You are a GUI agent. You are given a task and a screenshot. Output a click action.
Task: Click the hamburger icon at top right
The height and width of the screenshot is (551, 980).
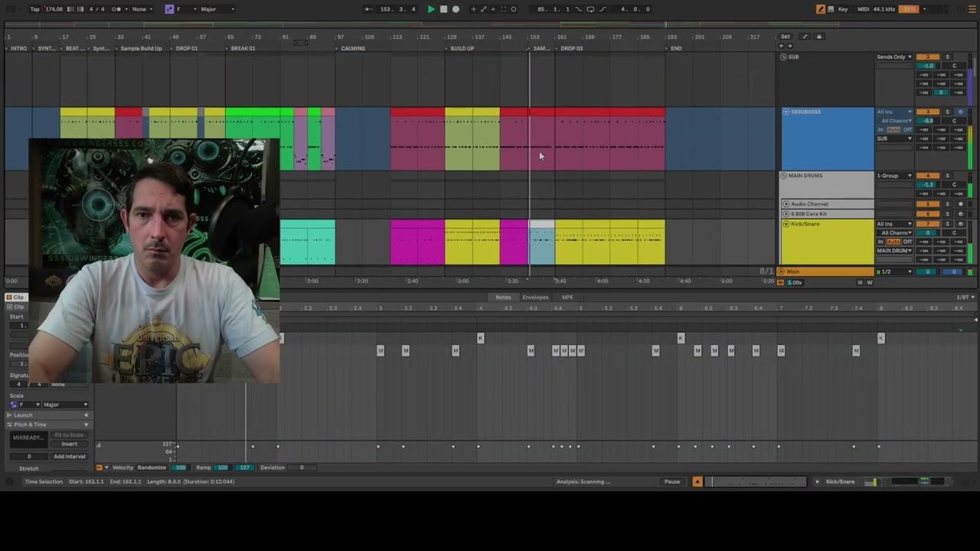971,9
